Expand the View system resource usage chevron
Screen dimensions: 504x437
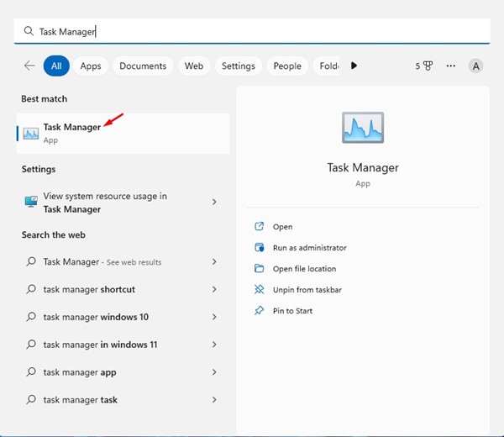[214, 202]
